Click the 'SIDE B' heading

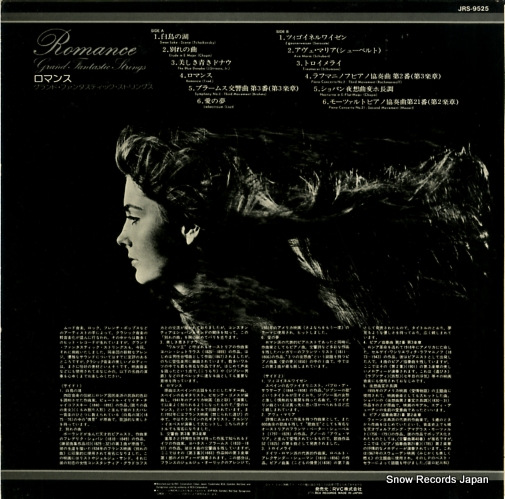click(282, 31)
